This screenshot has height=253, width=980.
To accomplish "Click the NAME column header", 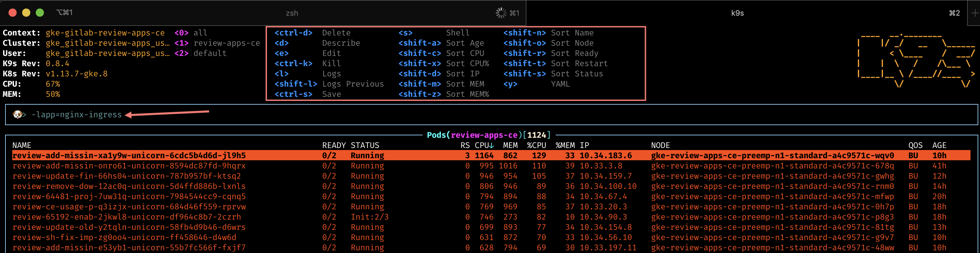I will pos(22,146).
